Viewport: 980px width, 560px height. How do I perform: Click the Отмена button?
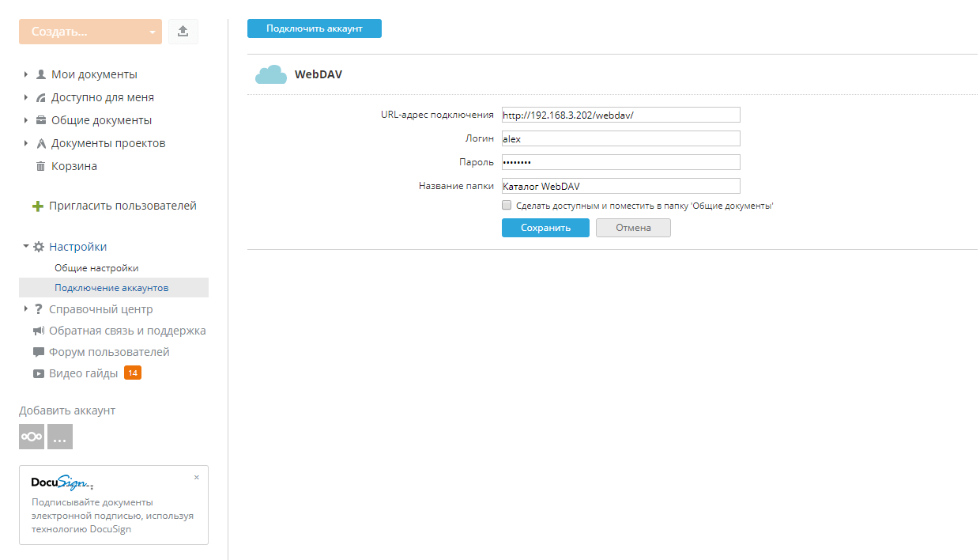point(633,228)
